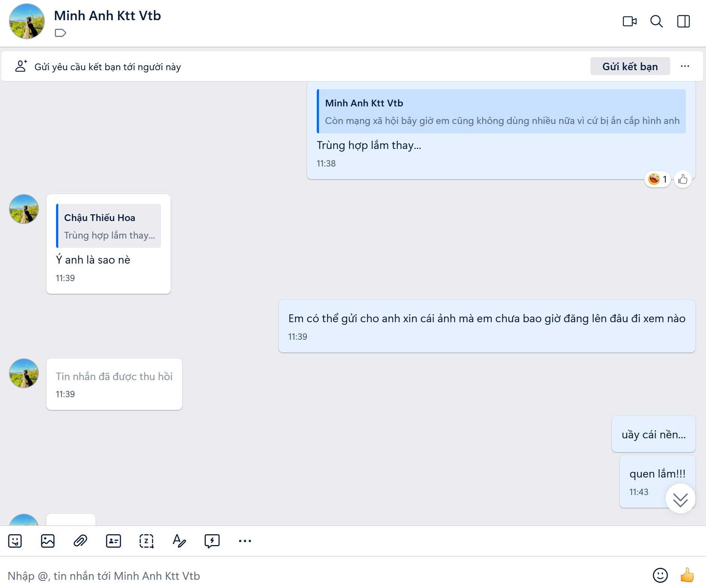Start a video call with Minh Anh
Image resolution: width=706 pixels, height=588 pixels.
pos(629,21)
